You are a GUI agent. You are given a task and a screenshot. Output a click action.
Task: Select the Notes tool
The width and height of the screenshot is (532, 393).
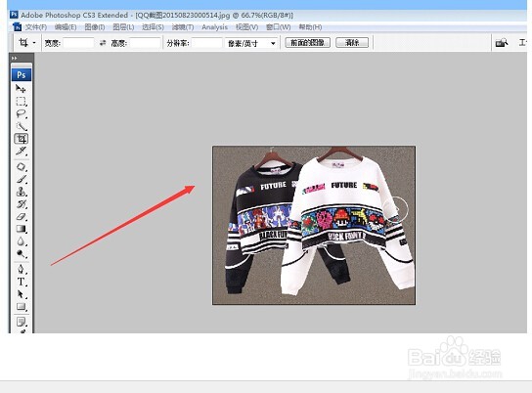pos(22,322)
